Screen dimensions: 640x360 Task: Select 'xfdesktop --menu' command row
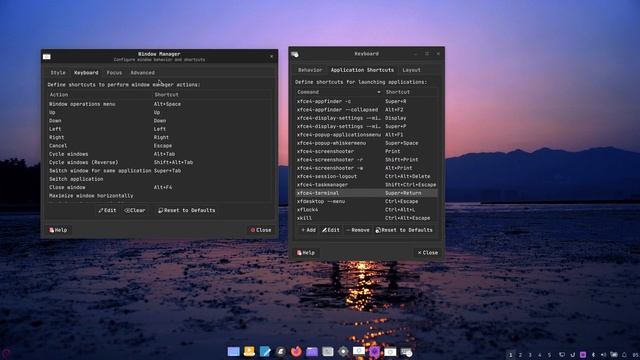point(367,202)
